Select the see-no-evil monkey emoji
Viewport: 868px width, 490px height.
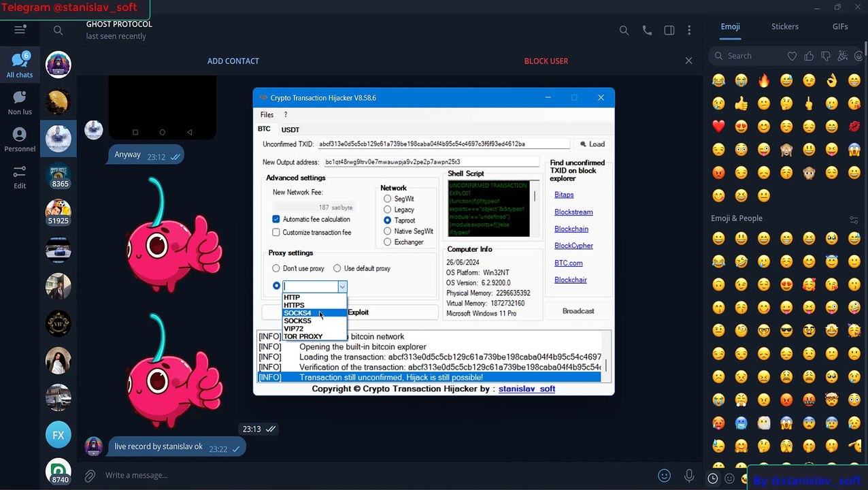786,150
